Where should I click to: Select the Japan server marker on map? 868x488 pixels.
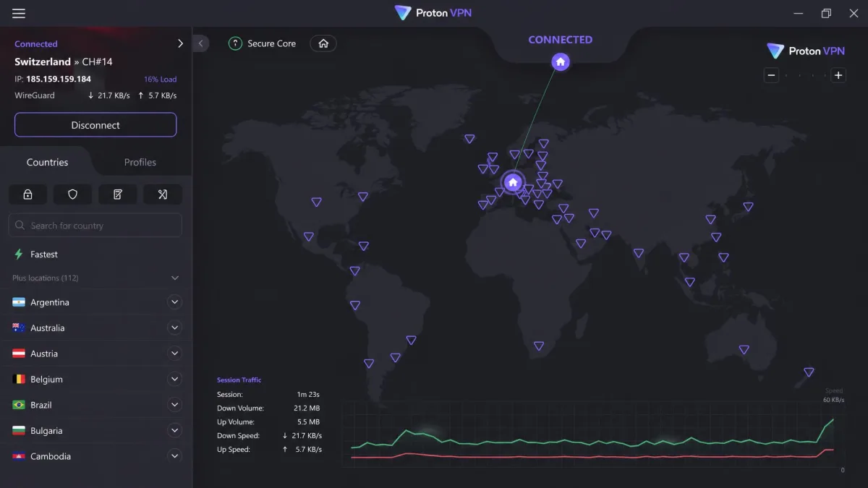[x=748, y=207]
